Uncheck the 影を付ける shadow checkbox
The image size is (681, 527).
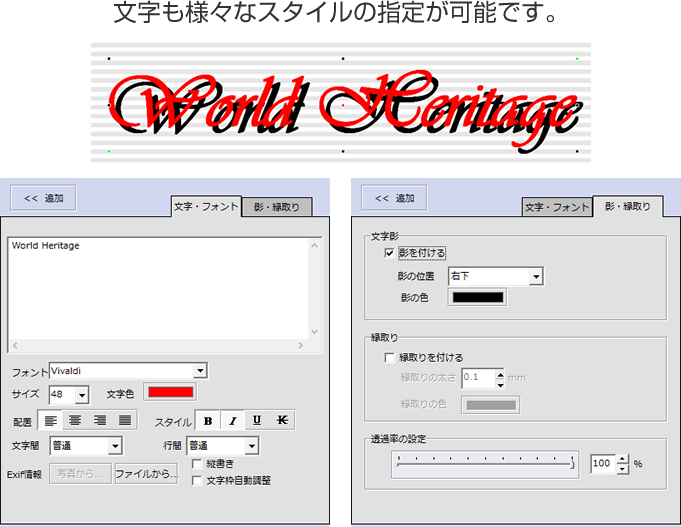tap(389, 253)
